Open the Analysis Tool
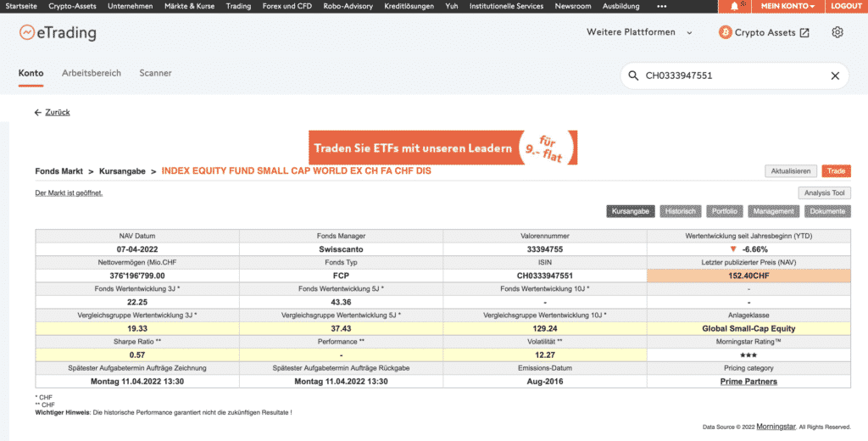Viewport: 868px width, 441px height. click(824, 193)
